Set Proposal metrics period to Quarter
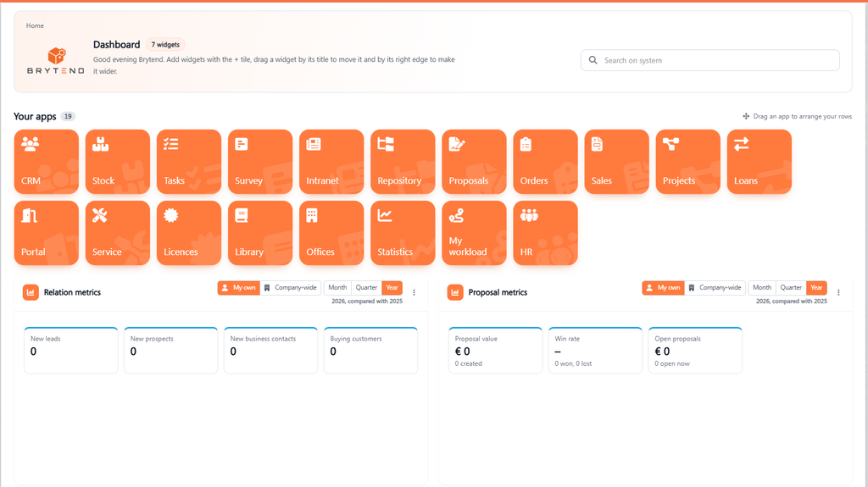Image resolution: width=868 pixels, height=487 pixels. pyautogui.click(x=791, y=288)
